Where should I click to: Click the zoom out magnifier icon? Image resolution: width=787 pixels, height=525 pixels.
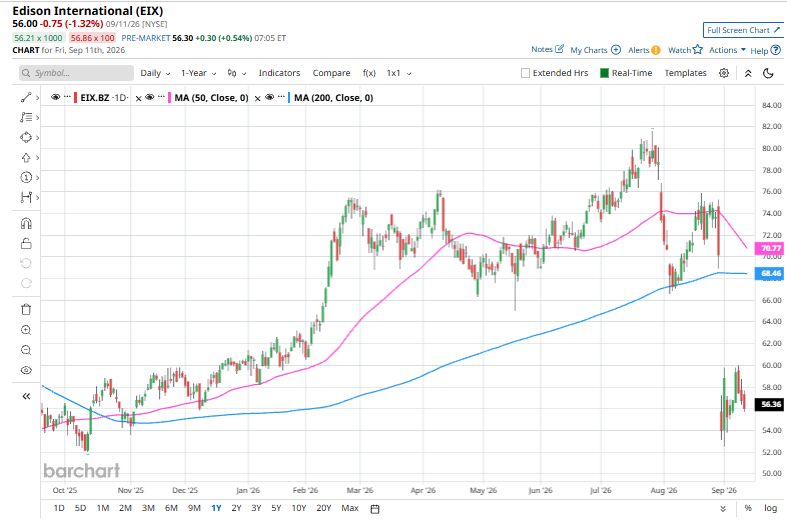pyautogui.click(x=26, y=350)
